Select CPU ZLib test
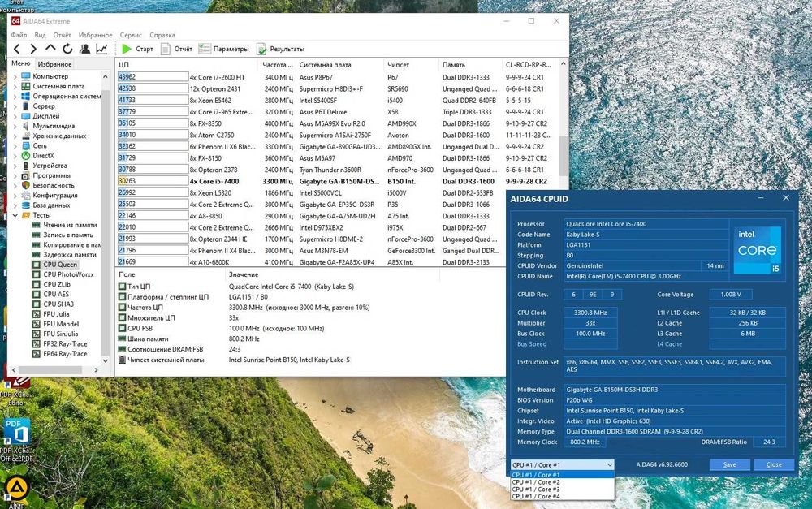This screenshot has width=812, height=509. [x=57, y=284]
